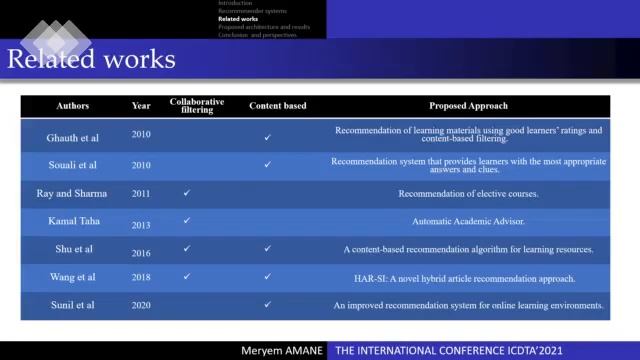The height and width of the screenshot is (360, 640).
Task: Select the 'most appropriate answers and clues' approach text
Action: [468, 165]
